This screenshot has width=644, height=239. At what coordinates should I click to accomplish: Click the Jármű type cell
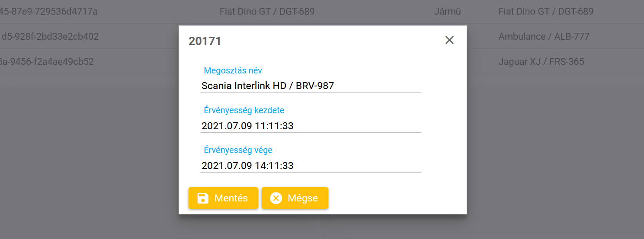447,12
